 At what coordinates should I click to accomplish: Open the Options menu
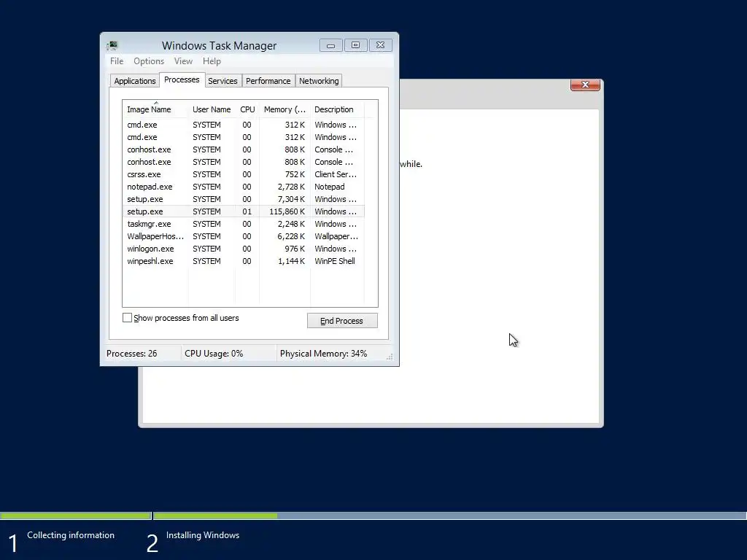149,61
